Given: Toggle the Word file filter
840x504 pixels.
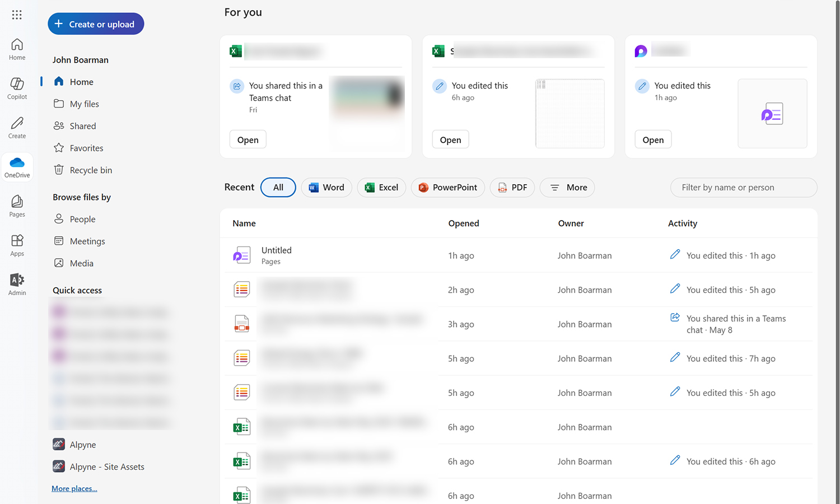Looking at the screenshot, I should click(x=326, y=187).
